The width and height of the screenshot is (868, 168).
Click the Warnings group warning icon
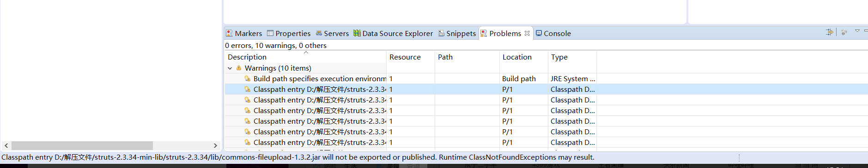(x=239, y=68)
